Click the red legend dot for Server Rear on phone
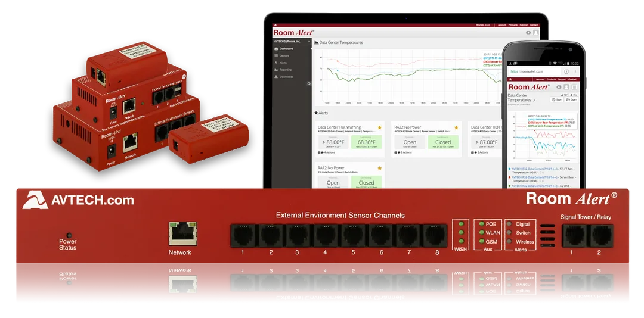The image size is (644, 318). [x=510, y=177]
